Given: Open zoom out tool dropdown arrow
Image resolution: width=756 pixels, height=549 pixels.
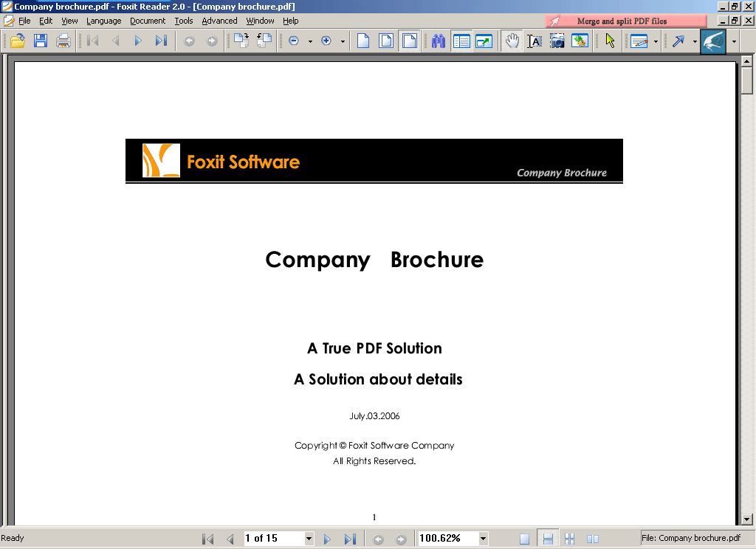Looking at the screenshot, I should 310,41.
